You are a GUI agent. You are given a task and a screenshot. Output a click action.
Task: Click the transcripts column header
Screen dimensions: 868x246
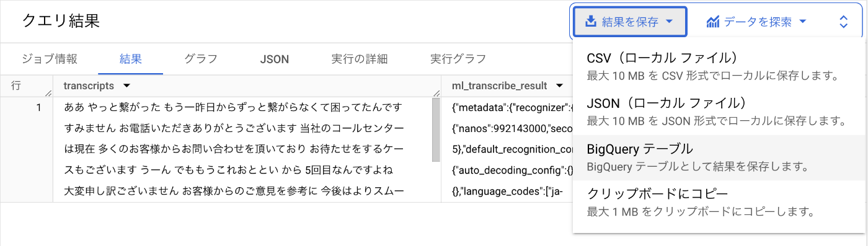pyautogui.click(x=89, y=86)
